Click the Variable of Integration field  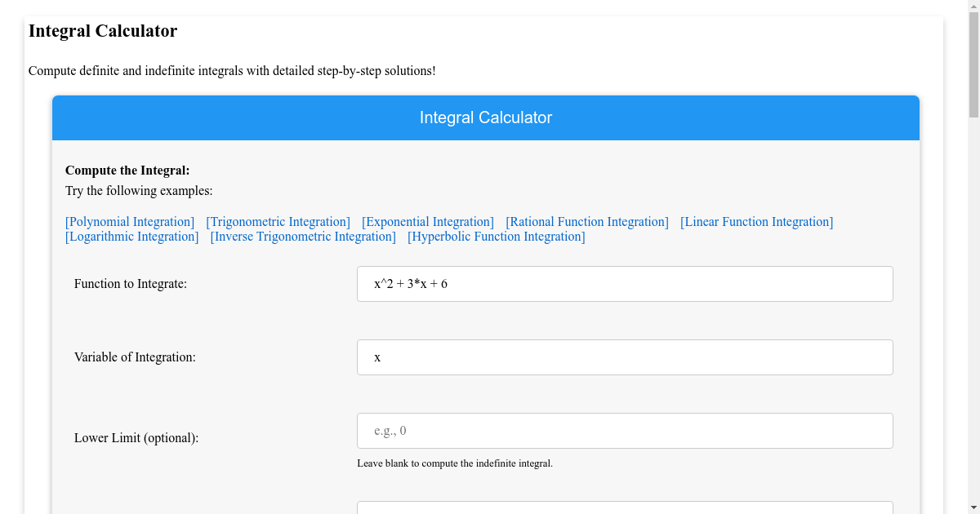[624, 357]
